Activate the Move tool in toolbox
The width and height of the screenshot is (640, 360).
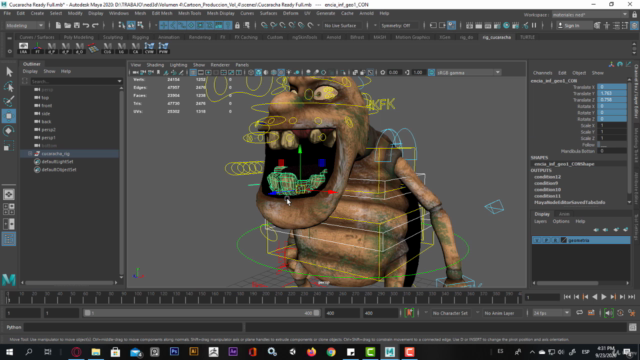tap(9, 116)
